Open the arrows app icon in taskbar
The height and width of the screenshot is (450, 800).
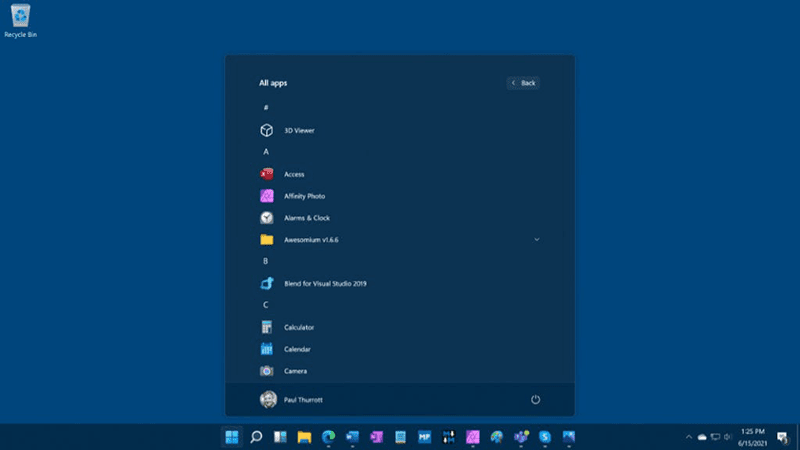tap(448, 437)
